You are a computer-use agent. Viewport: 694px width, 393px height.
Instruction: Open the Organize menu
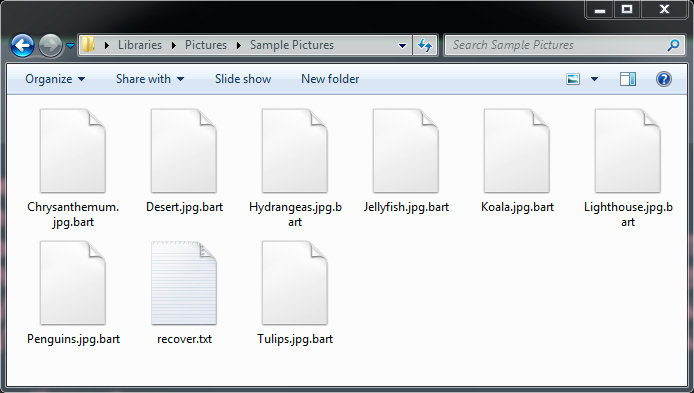tap(55, 79)
